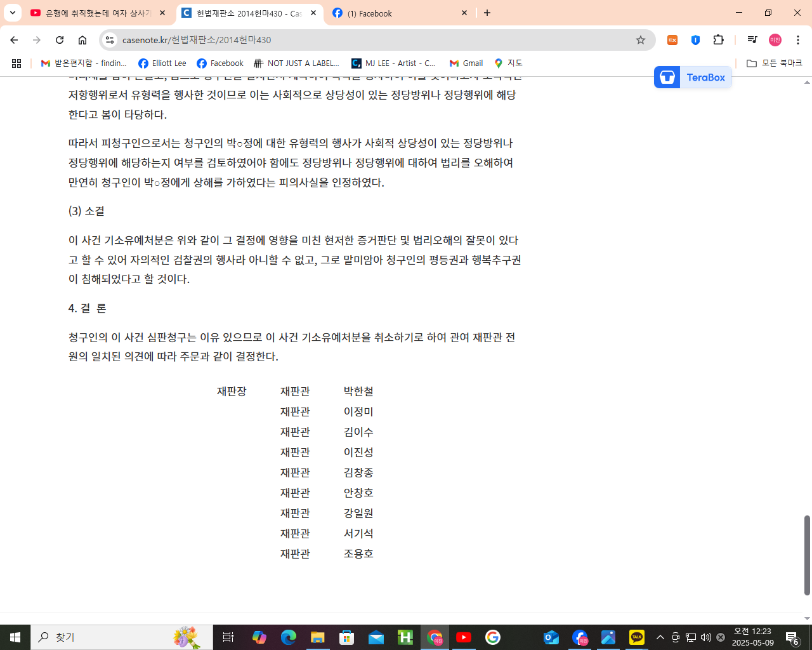Open the Elliott Lee bookmark

[162, 63]
